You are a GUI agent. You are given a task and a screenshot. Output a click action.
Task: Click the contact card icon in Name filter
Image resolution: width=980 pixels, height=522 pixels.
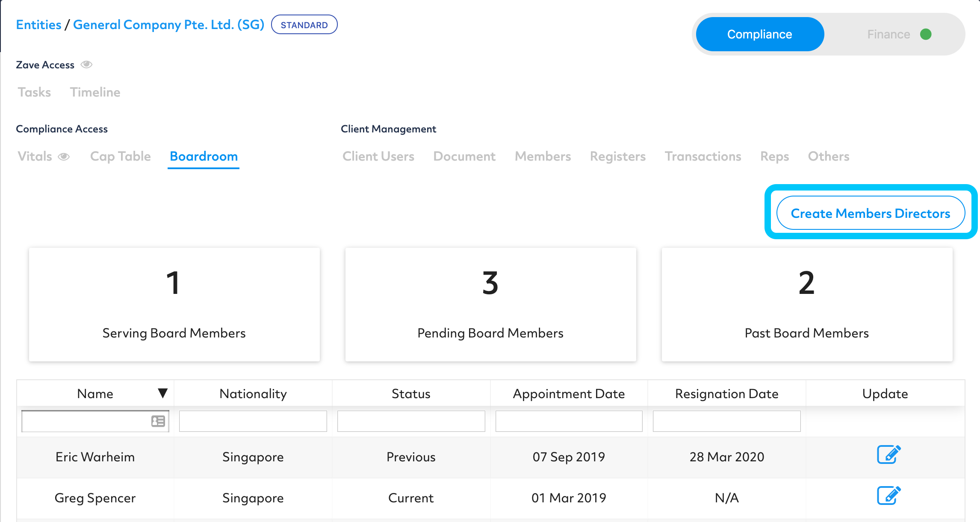[x=158, y=421]
